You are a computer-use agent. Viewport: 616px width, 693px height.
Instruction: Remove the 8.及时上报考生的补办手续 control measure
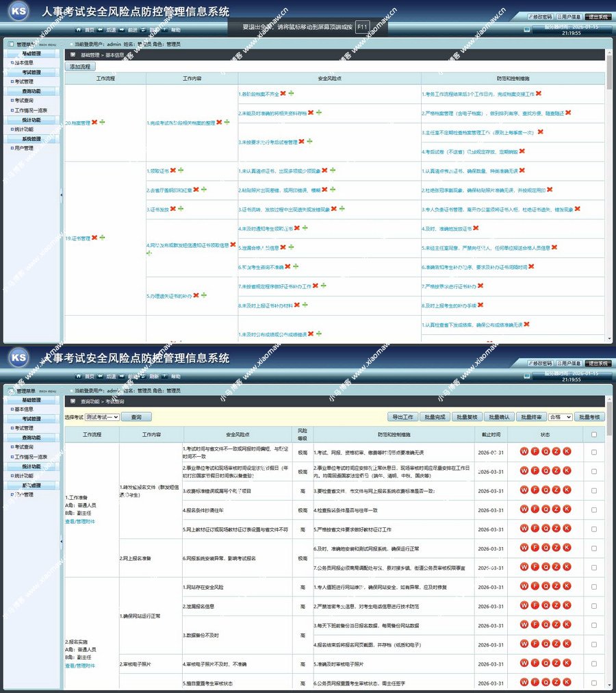(x=480, y=305)
